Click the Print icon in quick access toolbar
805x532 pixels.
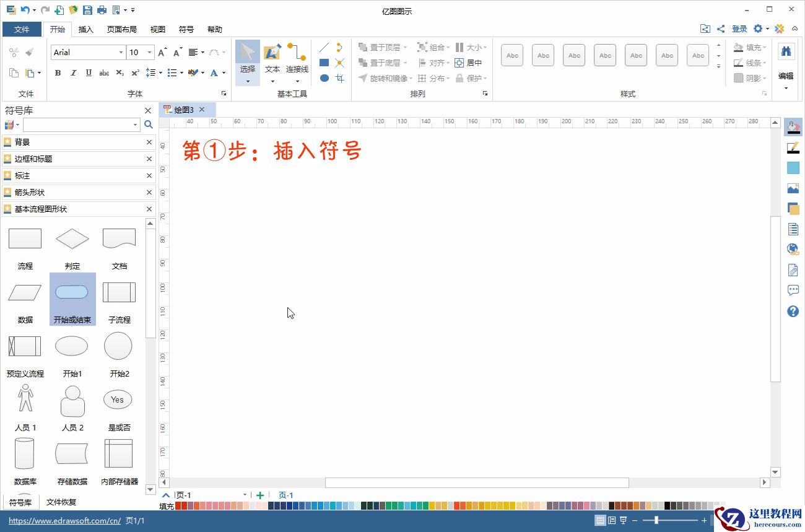[102, 9]
